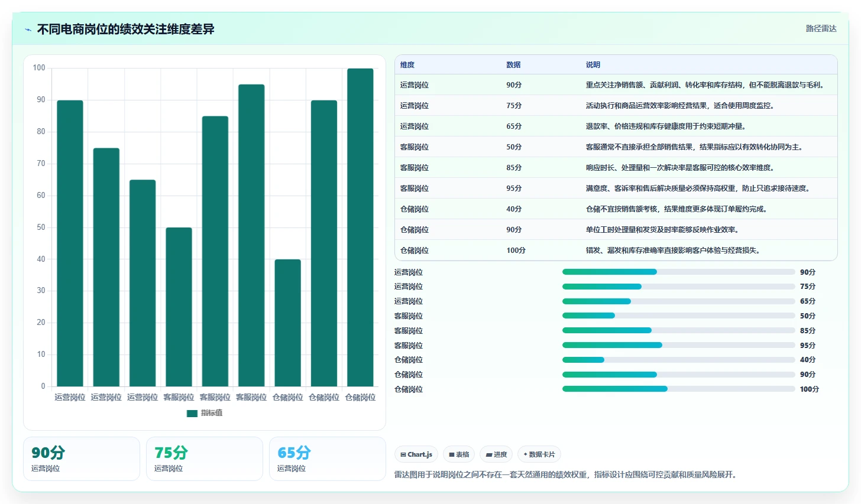Click the small icon in the Chart.js chip

pyautogui.click(x=403, y=454)
